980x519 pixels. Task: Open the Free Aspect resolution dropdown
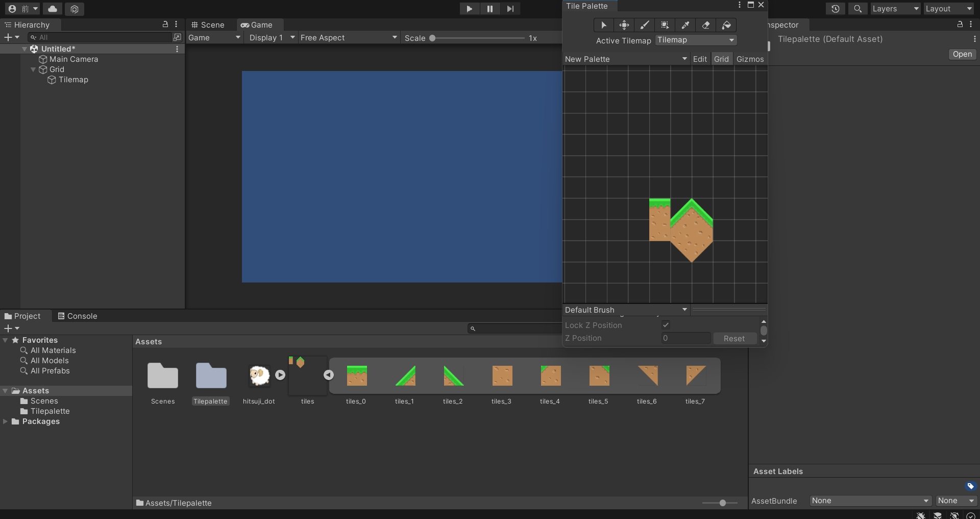point(348,38)
